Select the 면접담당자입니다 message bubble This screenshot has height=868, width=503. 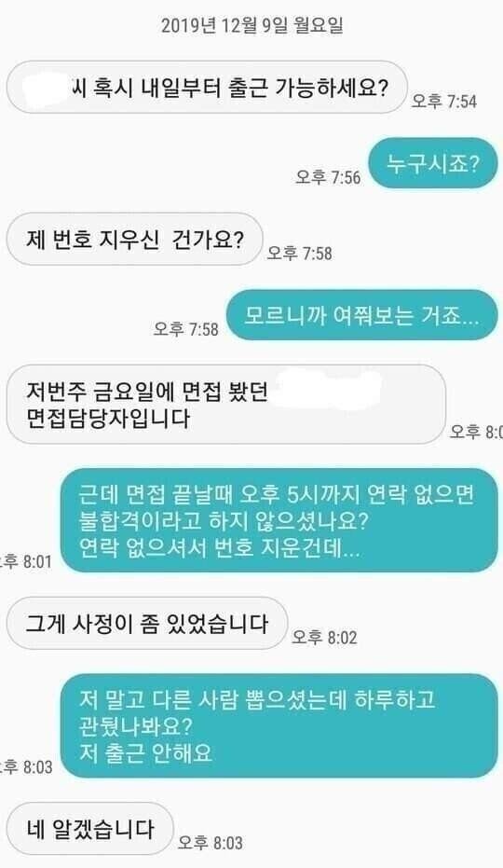(225, 404)
